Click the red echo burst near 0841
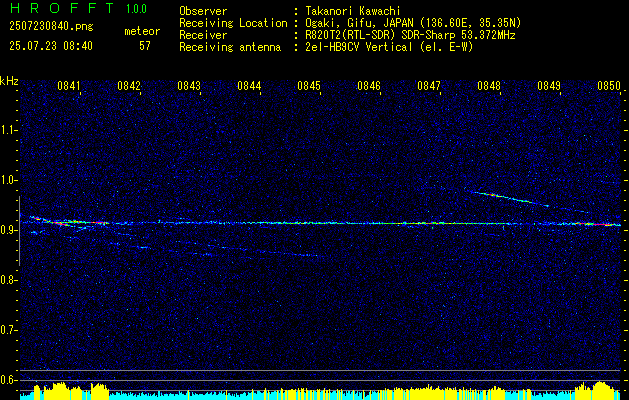This screenshot has width=629, height=400. pyautogui.click(x=68, y=221)
